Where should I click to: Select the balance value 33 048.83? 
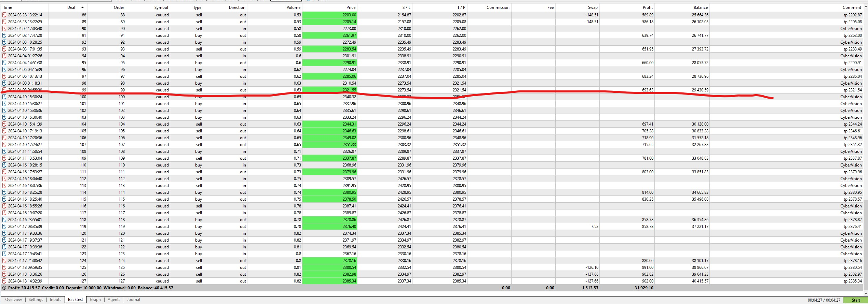[x=700, y=158]
